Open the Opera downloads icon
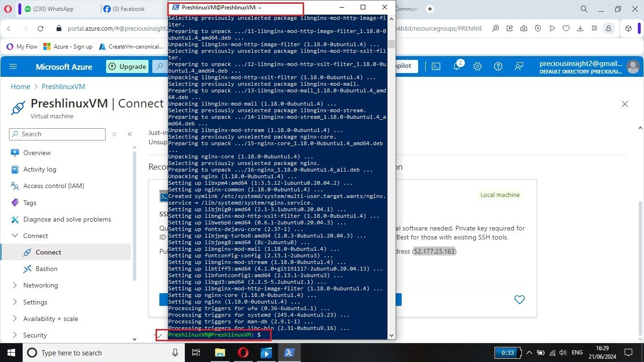The width and height of the screenshot is (644, 362). 580,28
